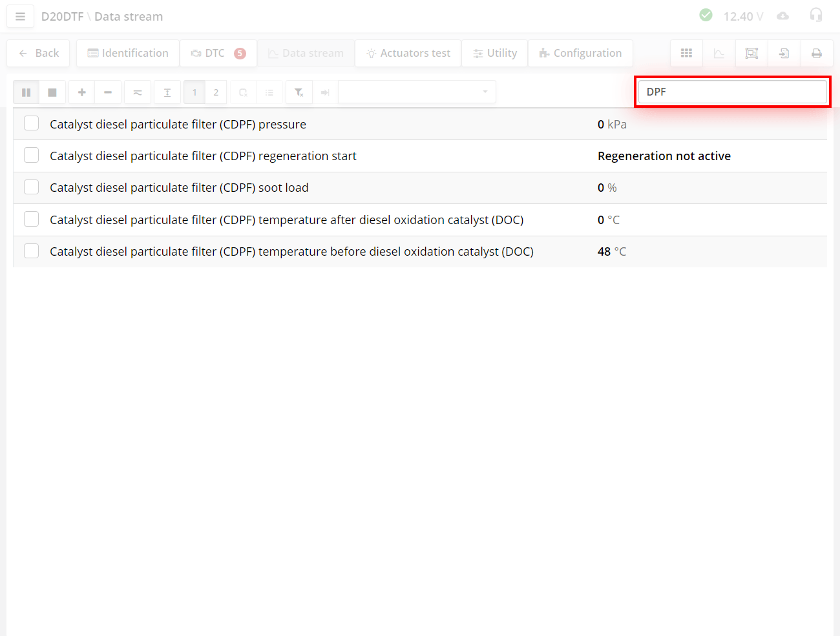The image size is (840, 636).
Task: Click the DPF search input field
Action: (732, 92)
